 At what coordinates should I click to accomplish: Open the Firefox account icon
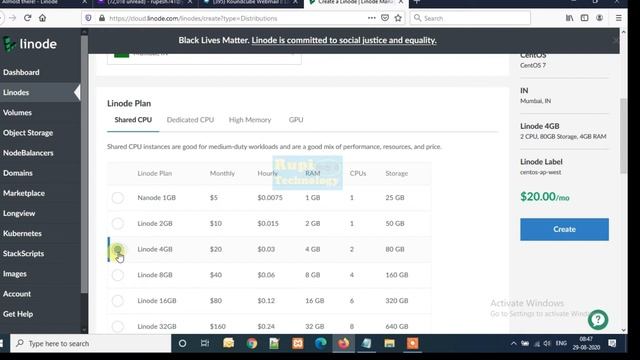pos(599,18)
